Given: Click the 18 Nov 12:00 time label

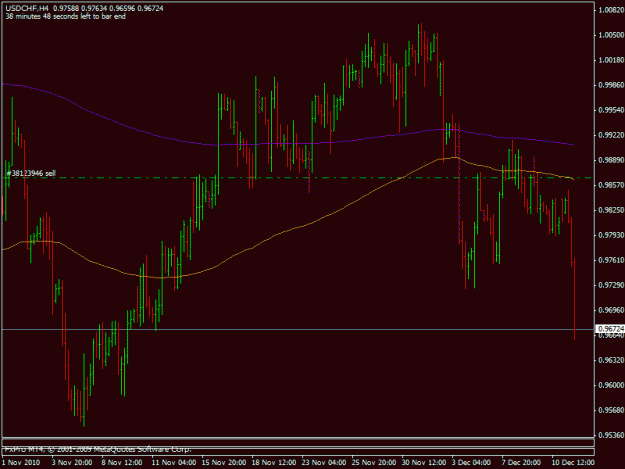Looking at the screenshot, I should pyautogui.click(x=274, y=462).
